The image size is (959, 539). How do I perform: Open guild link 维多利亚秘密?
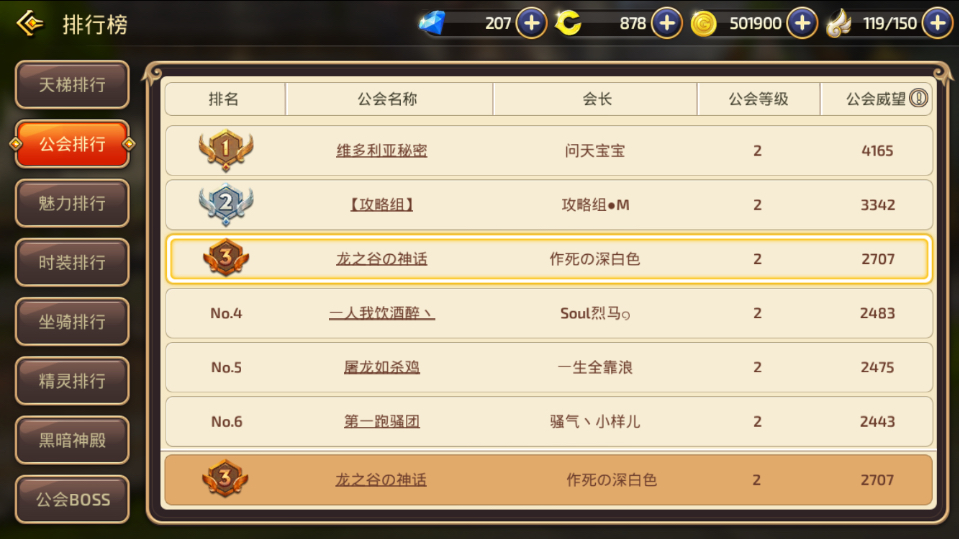(382, 151)
